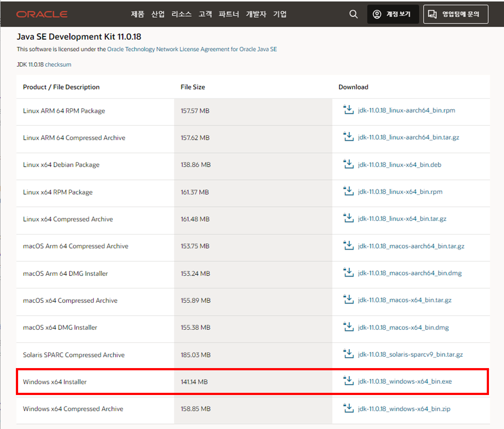Open the Oracle Technology Network License Agreement link
This screenshot has height=429, width=504.
(x=192, y=49)
